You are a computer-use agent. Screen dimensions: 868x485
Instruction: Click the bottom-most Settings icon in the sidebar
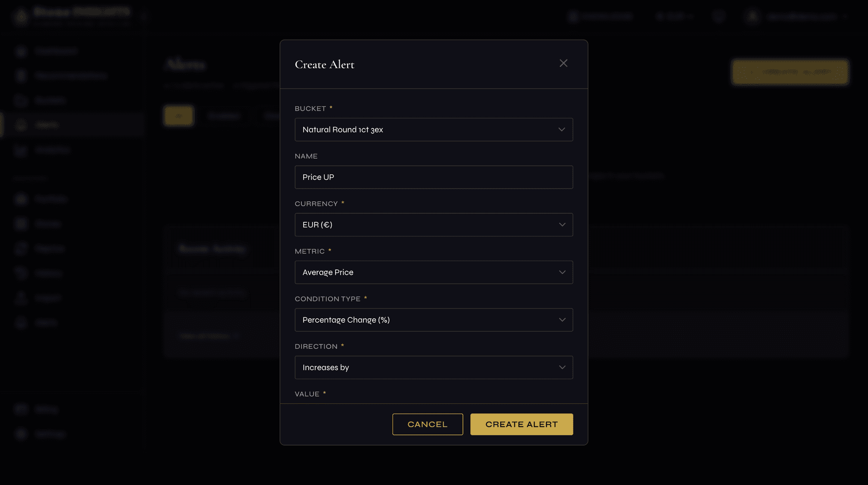21,434
